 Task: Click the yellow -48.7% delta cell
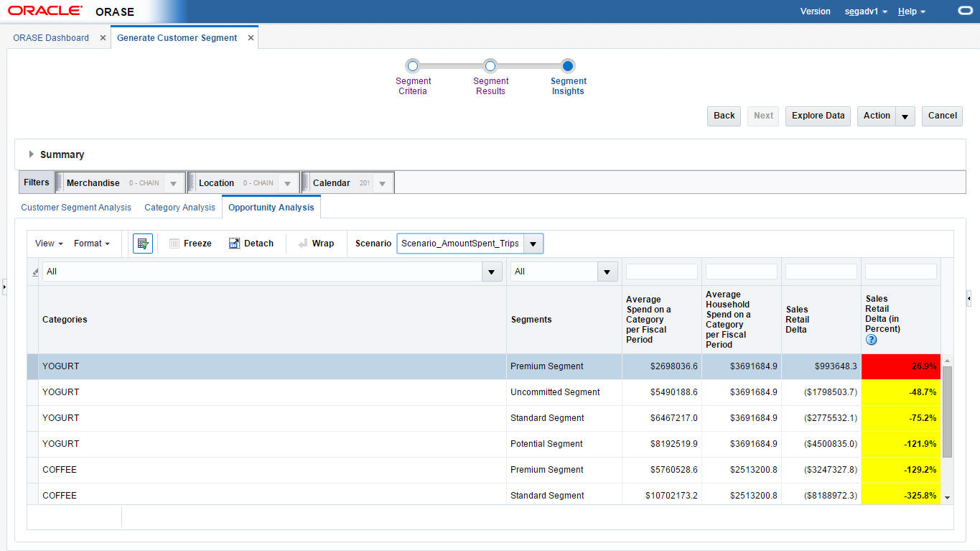tap(901, 392)
